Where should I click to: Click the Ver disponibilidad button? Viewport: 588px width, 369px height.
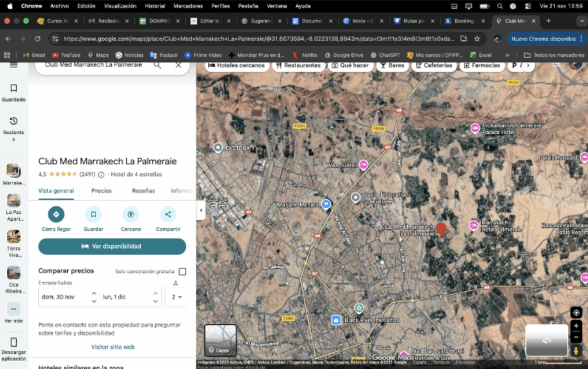pyautogui.click(x=112, y=246)
